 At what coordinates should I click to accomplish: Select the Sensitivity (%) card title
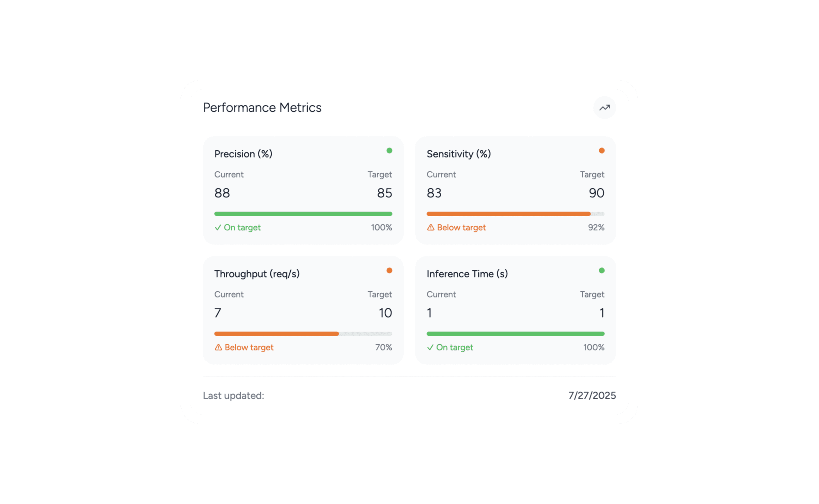[459, 154]
